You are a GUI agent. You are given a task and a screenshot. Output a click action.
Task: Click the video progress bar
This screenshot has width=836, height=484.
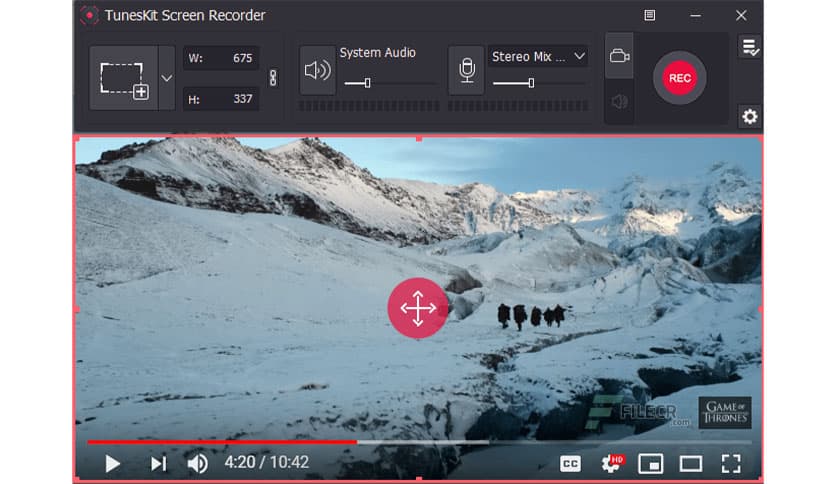[x=420, y=442]
